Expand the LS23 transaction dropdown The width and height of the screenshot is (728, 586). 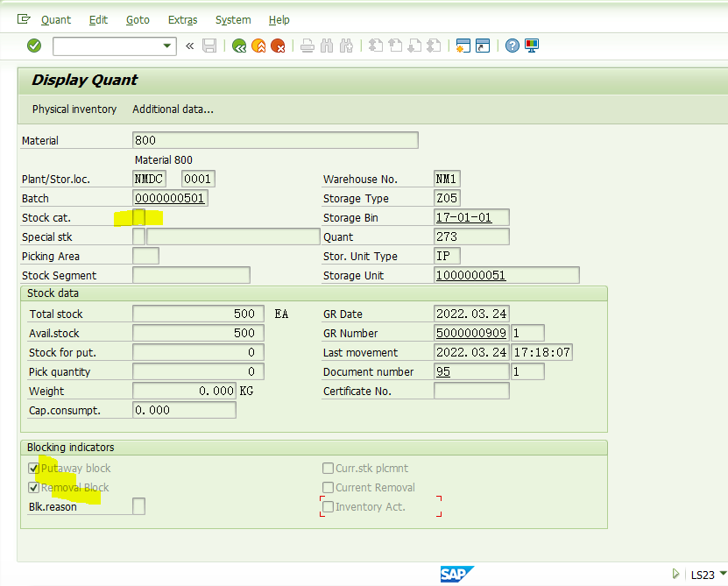pyautogui.click(x=722, y=574)
